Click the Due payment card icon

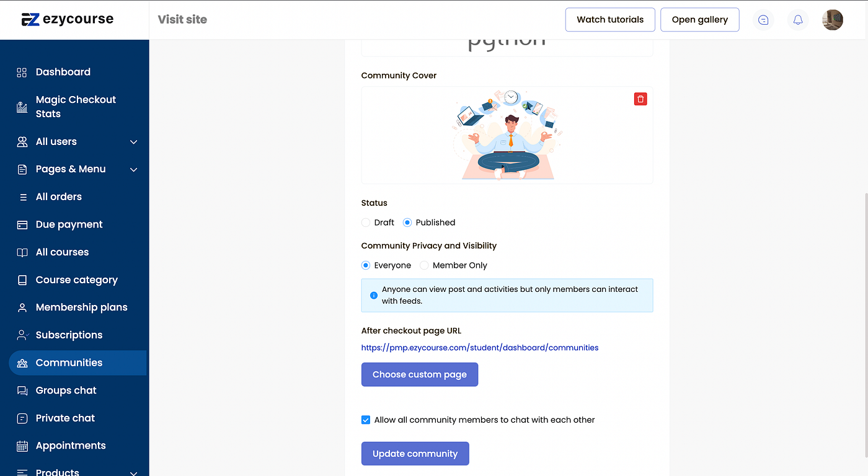22,225
